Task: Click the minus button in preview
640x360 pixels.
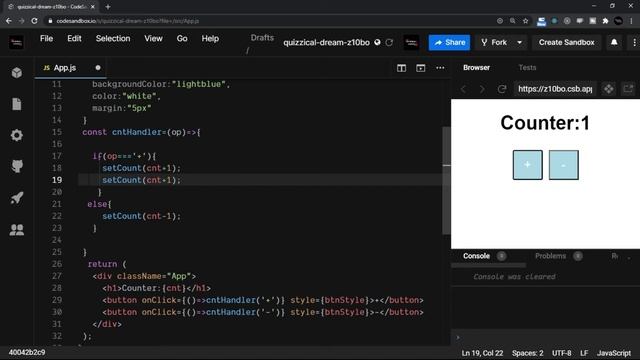Action: (x=563, y=165)
